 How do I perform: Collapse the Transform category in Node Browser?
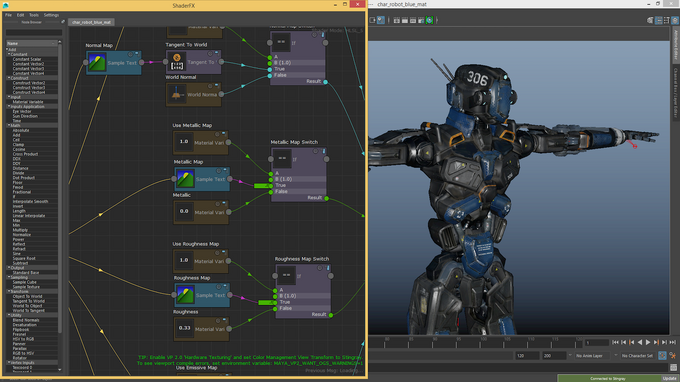(x=9, y=292)
